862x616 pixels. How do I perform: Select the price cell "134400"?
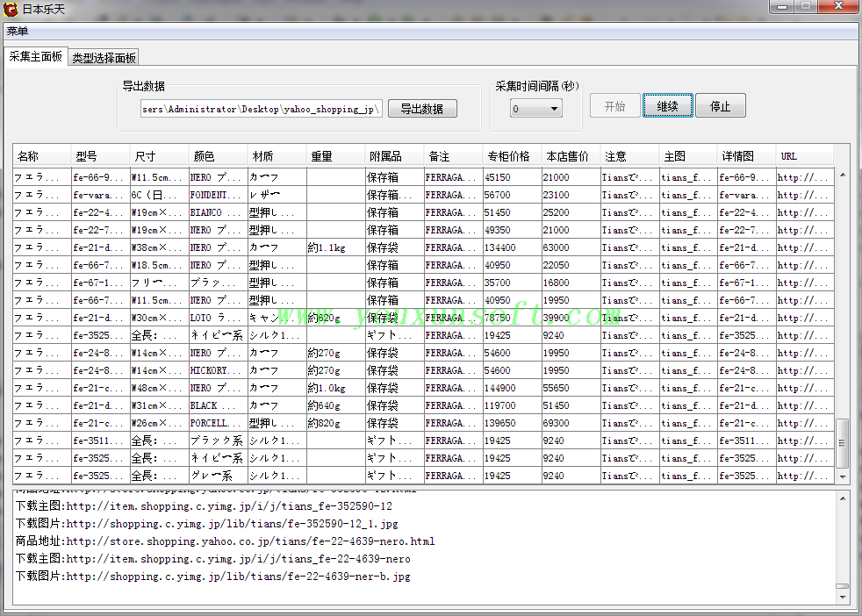[513, 247]
